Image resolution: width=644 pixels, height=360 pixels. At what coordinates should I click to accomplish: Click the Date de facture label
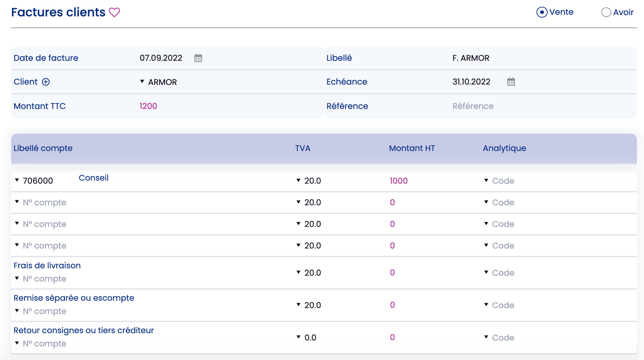point(46,58)
